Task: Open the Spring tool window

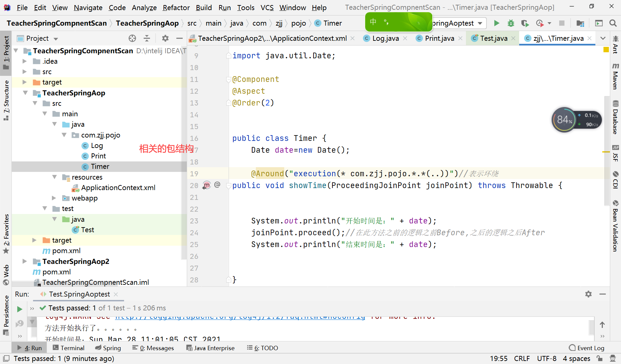Action: pos(108,348)
